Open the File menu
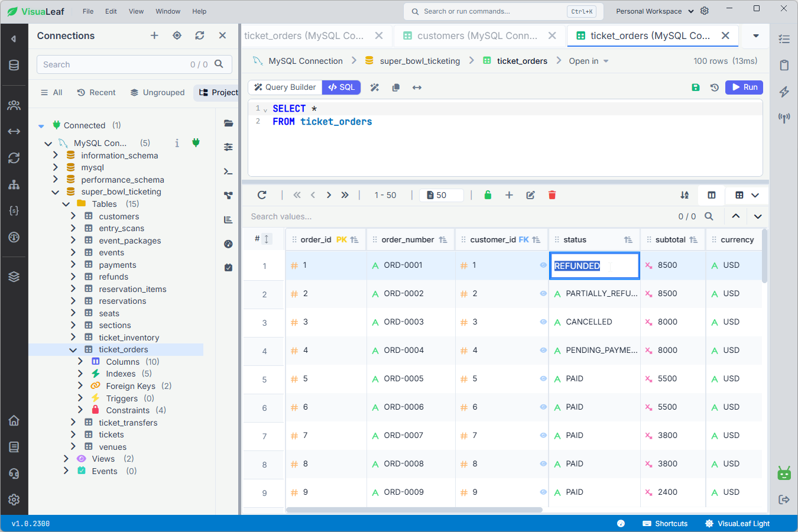Image resolution: width=798 pixels, height=532 pixels. point(88,11)
